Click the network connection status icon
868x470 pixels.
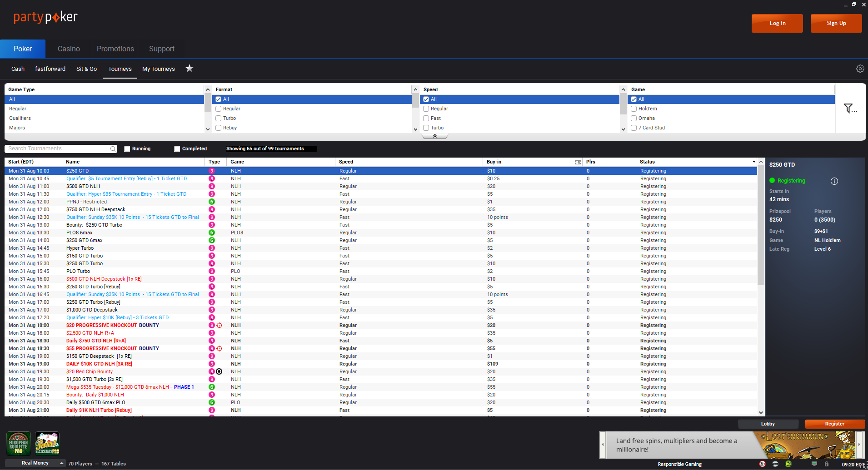(814, 464)
